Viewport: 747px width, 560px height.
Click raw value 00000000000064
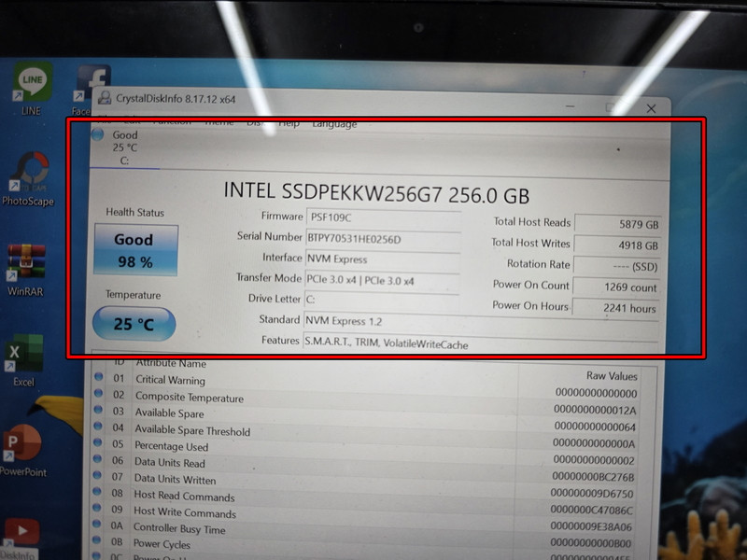(x=595, y=427)
